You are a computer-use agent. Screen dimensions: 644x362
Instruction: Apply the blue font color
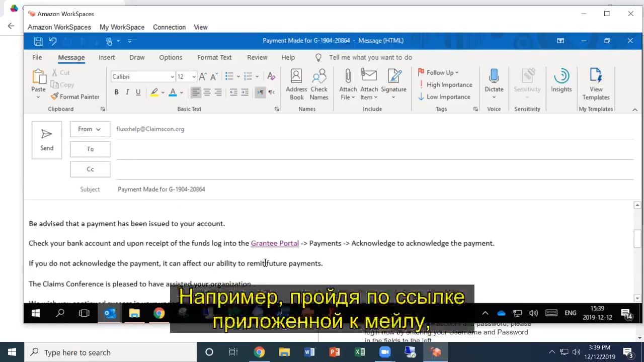tap(173, 92)
